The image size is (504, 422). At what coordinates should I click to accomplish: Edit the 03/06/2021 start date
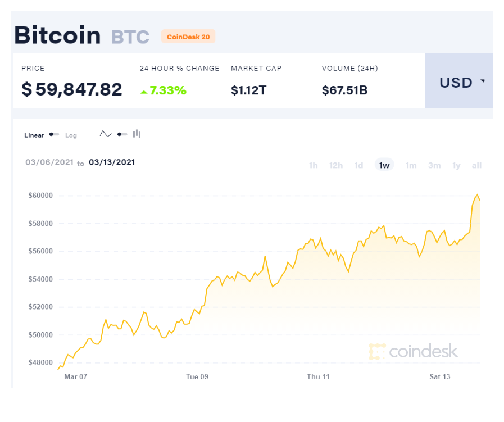pos(49,162)
